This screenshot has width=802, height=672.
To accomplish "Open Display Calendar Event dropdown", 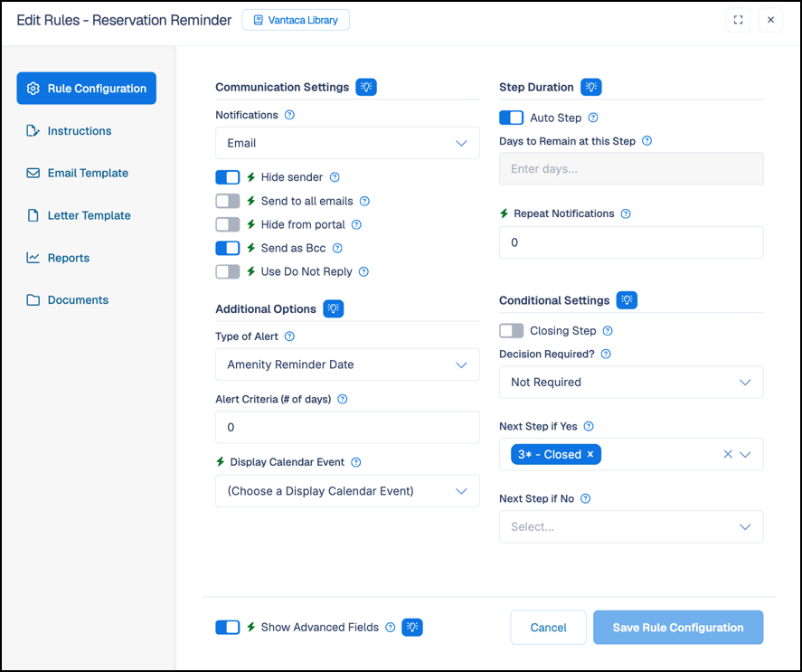I will [347, 491].
